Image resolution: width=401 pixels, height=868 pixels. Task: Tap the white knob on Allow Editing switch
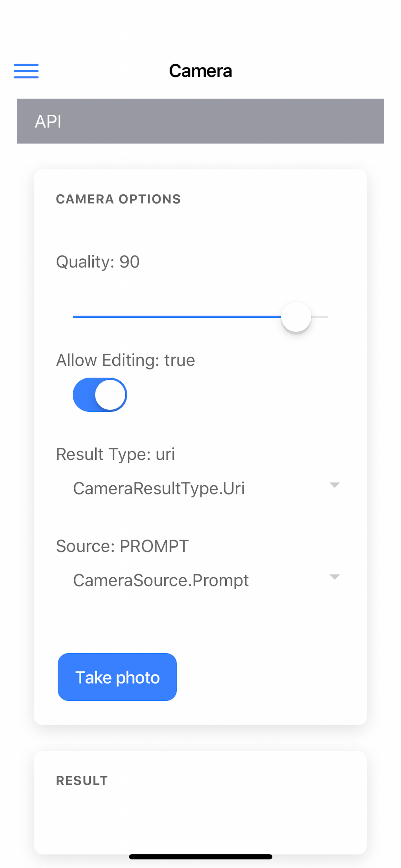tap(111, 395)
